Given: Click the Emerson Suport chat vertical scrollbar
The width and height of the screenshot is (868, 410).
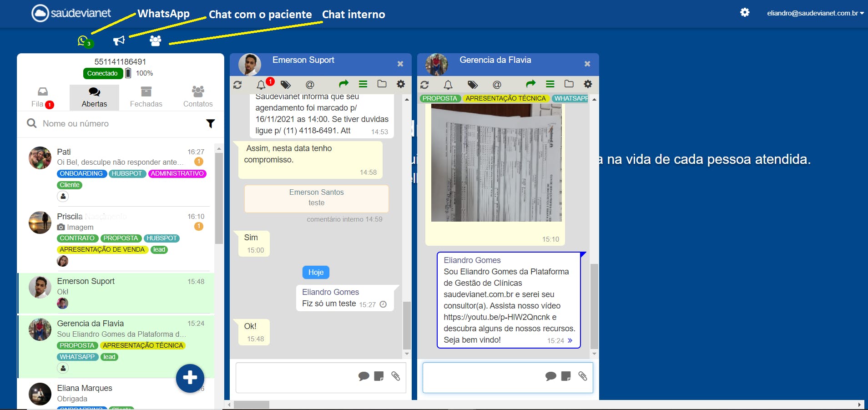Looking at the screenshot, I should 407,325.
